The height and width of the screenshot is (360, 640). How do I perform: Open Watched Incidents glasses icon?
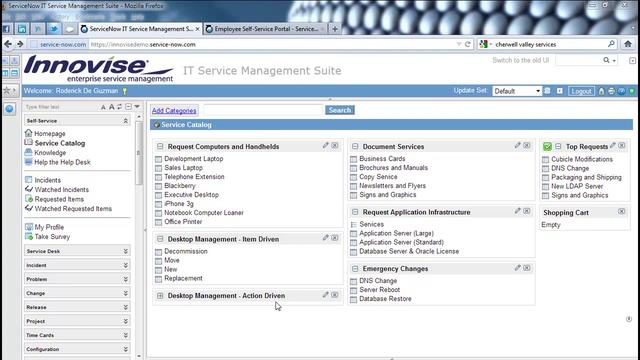click(x=28, y=189)
